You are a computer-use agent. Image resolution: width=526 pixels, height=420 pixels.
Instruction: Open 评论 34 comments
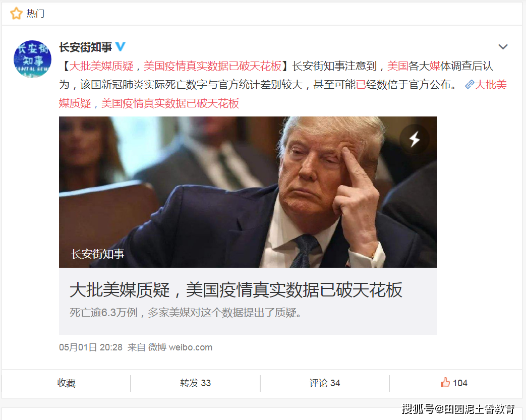[325, 383]
